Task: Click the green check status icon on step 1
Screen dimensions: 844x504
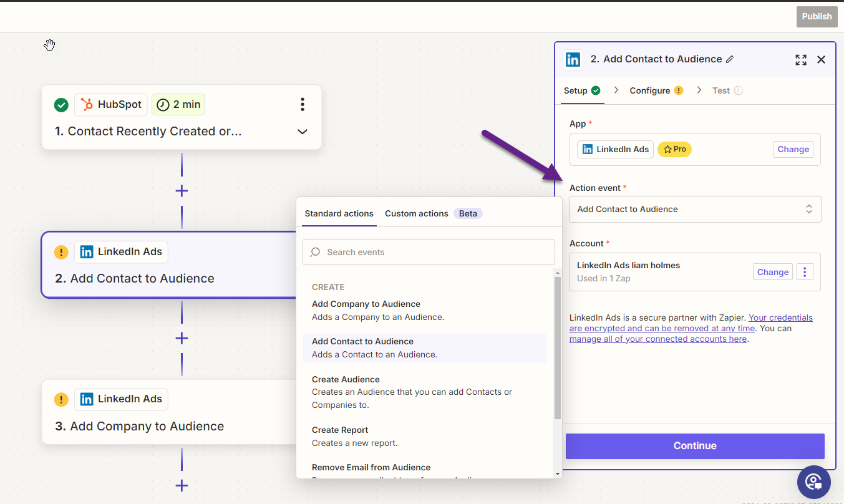Action: 61,105
